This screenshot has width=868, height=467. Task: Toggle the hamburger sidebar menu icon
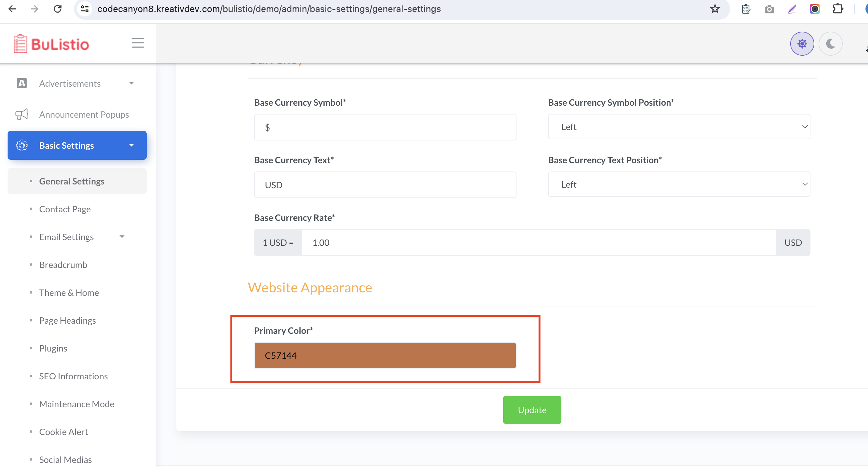point(138,43)
